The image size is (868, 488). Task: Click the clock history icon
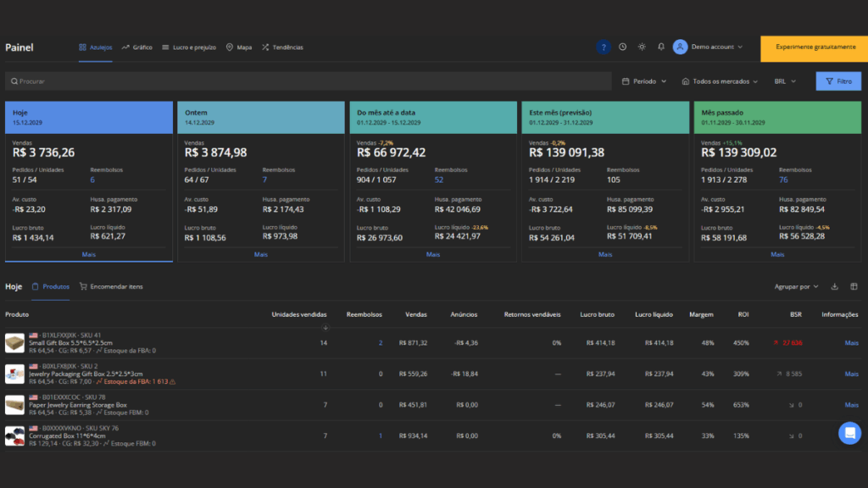623,47
